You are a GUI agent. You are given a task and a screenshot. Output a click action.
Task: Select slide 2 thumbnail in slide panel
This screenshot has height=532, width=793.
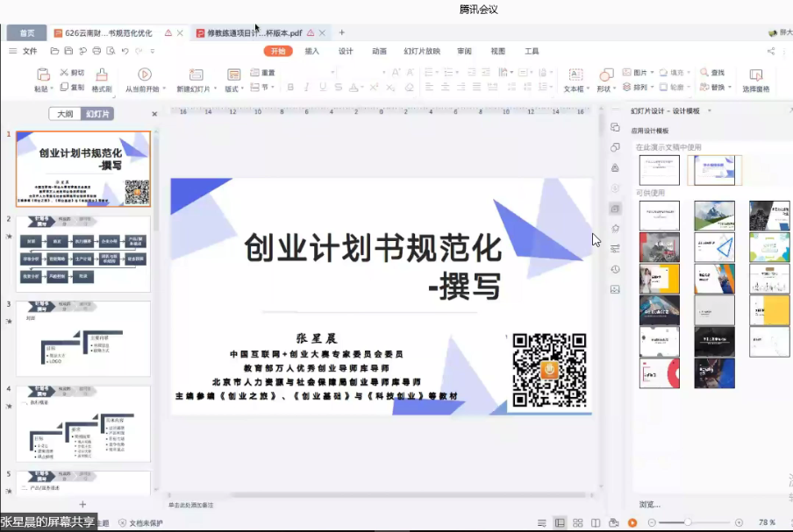pyautogui.click(x=83, y=253)
